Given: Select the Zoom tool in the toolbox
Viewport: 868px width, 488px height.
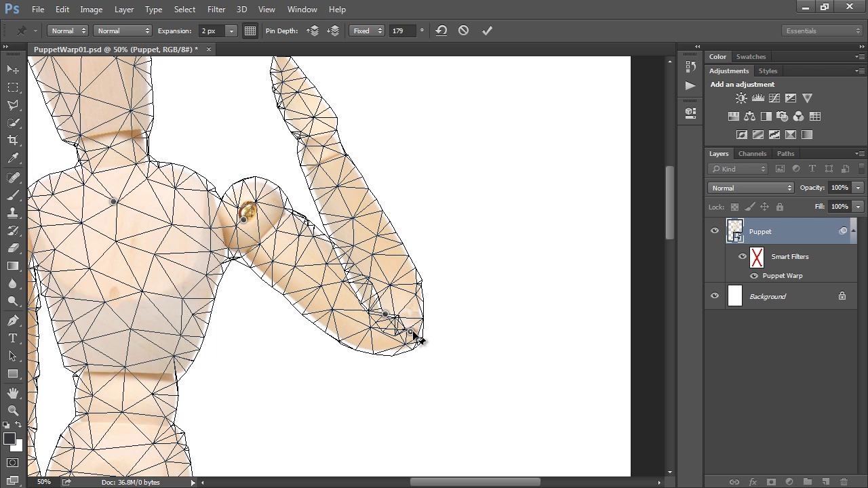Looking at the screenshot, I should coord(13,410).
